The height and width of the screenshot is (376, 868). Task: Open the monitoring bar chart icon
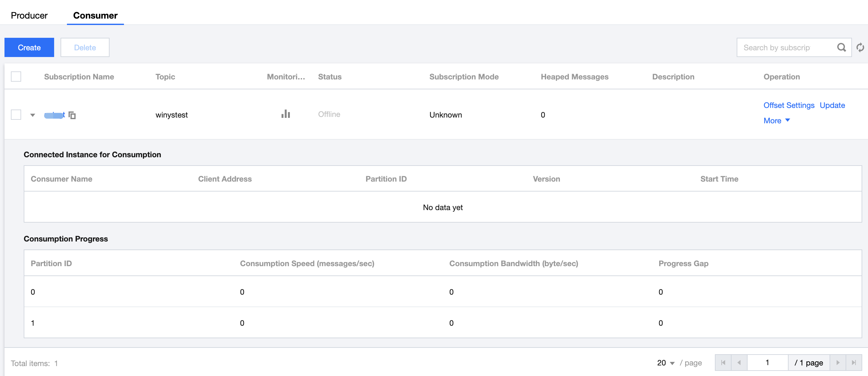point(285,114)
